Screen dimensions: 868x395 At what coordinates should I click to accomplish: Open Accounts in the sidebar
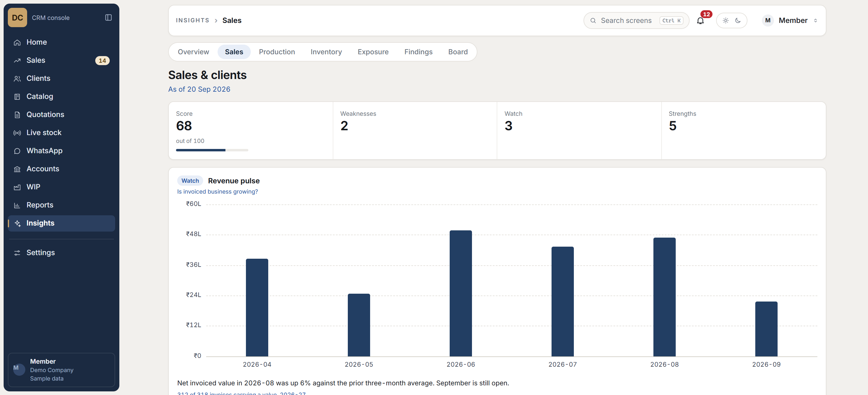61,169
